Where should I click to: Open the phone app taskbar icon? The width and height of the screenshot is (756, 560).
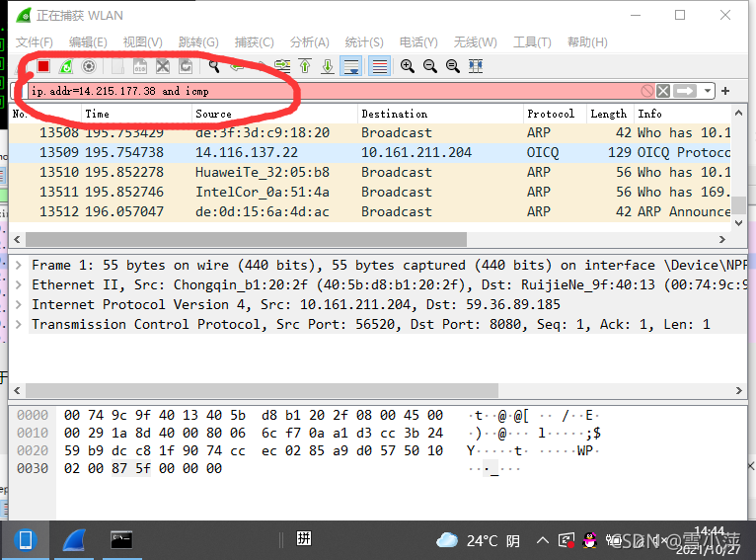click(x=26, y=540)
